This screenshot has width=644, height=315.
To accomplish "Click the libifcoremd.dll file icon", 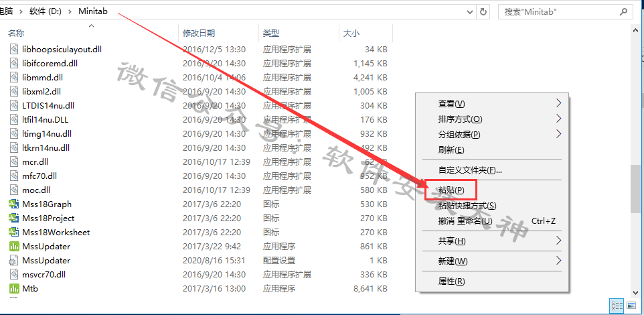I will pos(14,63).
